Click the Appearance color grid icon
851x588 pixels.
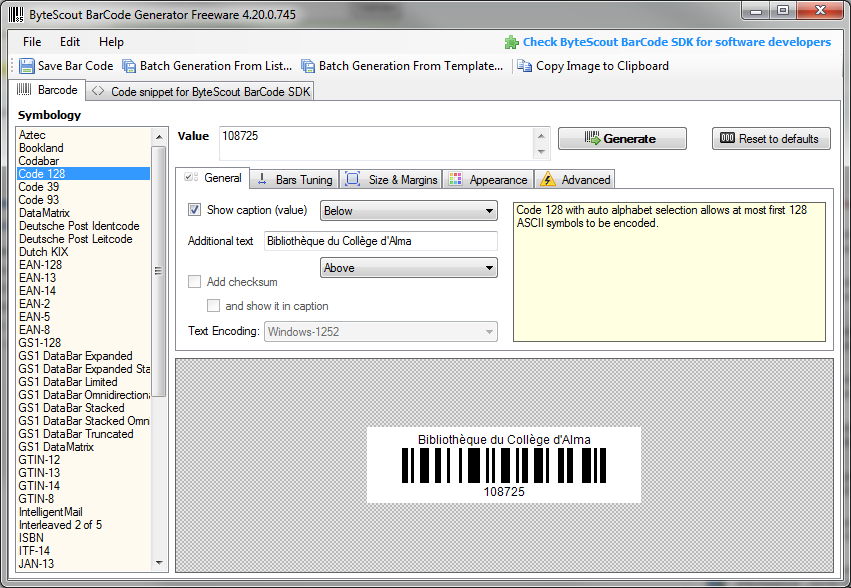(x=456, y=179)
